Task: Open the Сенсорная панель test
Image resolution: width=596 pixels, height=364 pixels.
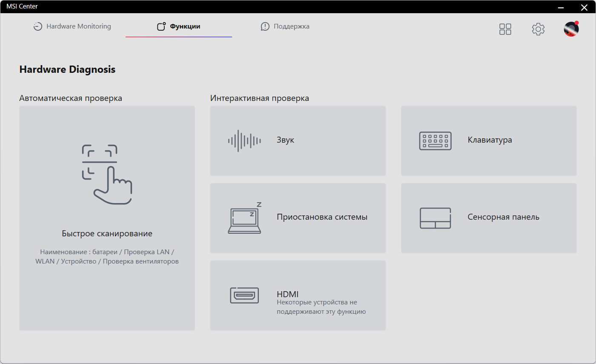Action: (489, 218)
